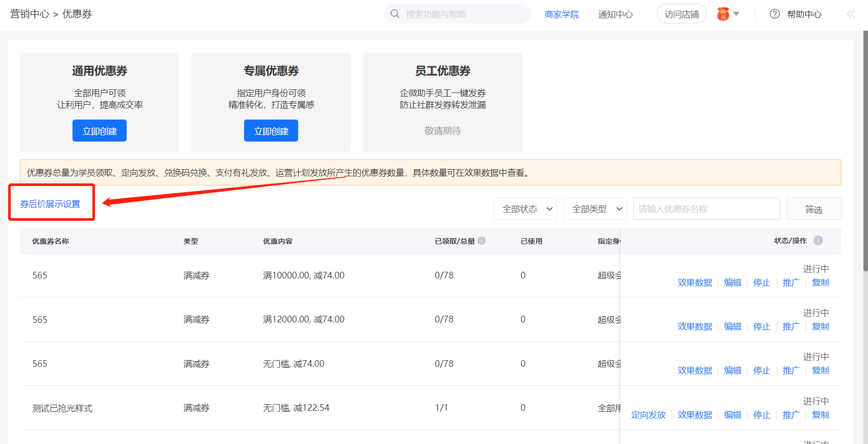Image resolution: width=868 pixels, height=444 pixels.
Task: Click the help center question mark icon
Action: tap(775, 14)
